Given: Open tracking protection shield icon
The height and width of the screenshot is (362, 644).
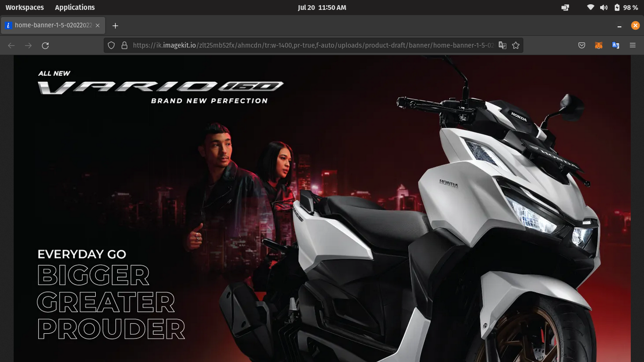Looking at the screenshot, I should tap(111, 46).
